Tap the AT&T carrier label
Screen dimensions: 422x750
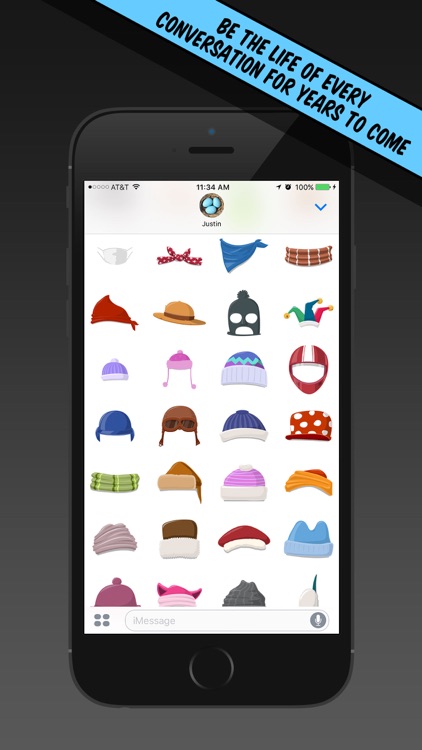pyautogui.click(x=120, y=187)
